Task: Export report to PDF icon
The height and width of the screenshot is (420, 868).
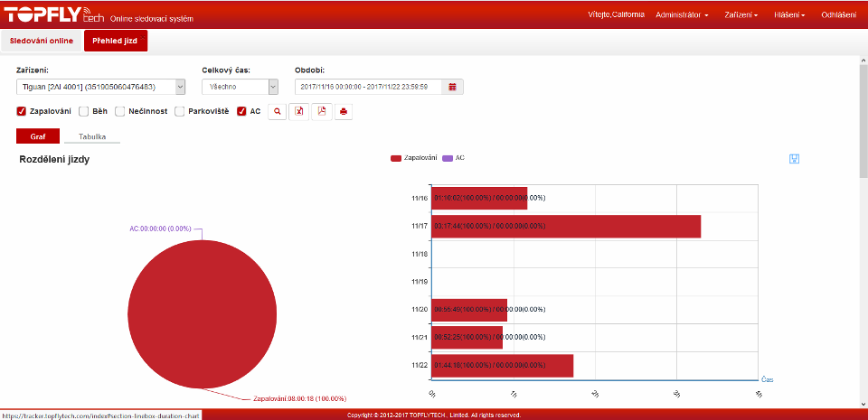Action: (321, 112)
